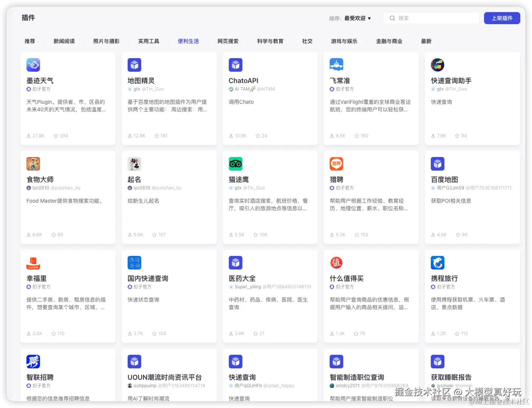Screen dimensions: 532x408
Task: Click the 携程旅行 dolphin icon
Action: click(x=438, y=263)
